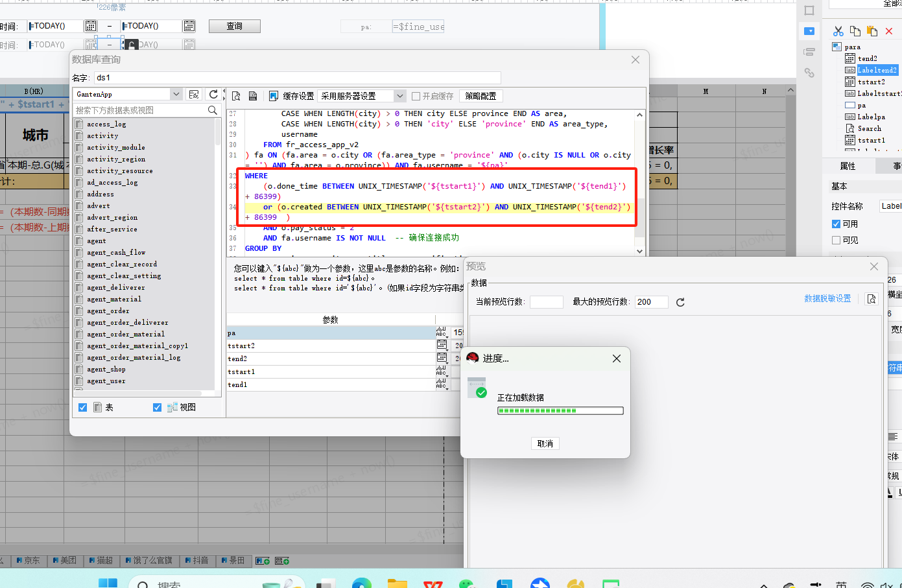This screenshot has height=588, width=902.
Task: Refresh the table list with circular arrow
Action: point(213,94)
